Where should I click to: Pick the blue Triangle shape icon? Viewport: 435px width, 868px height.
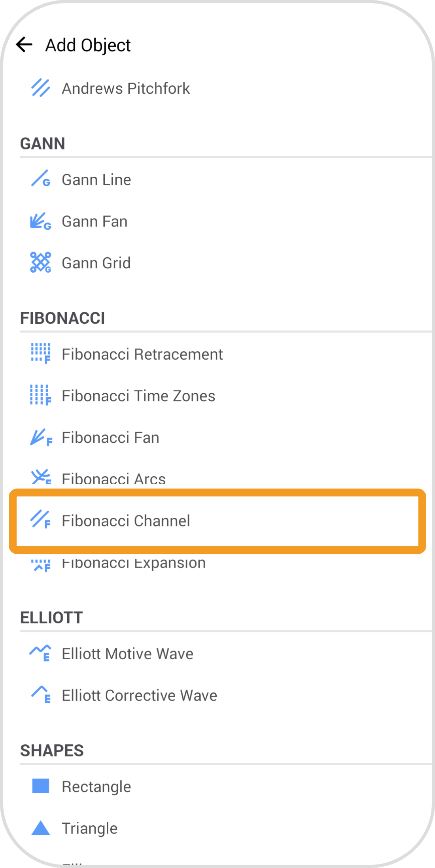pos(40,828)
